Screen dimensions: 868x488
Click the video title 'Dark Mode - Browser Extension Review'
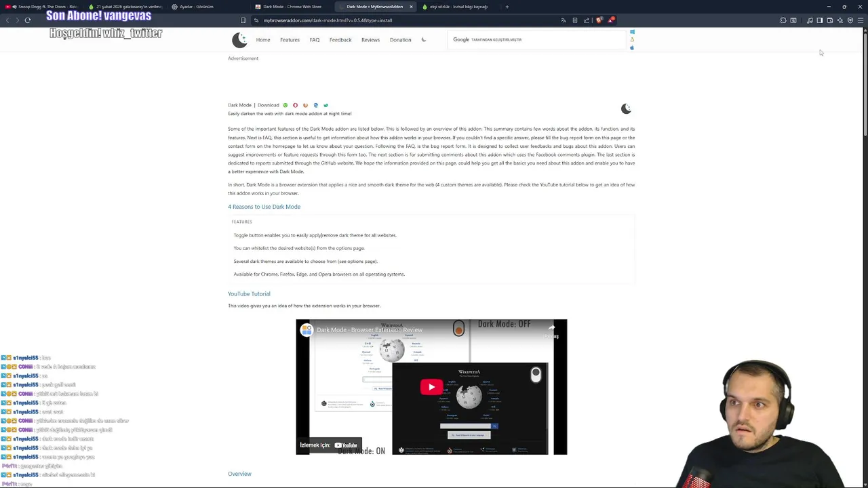tap(370, 330)
